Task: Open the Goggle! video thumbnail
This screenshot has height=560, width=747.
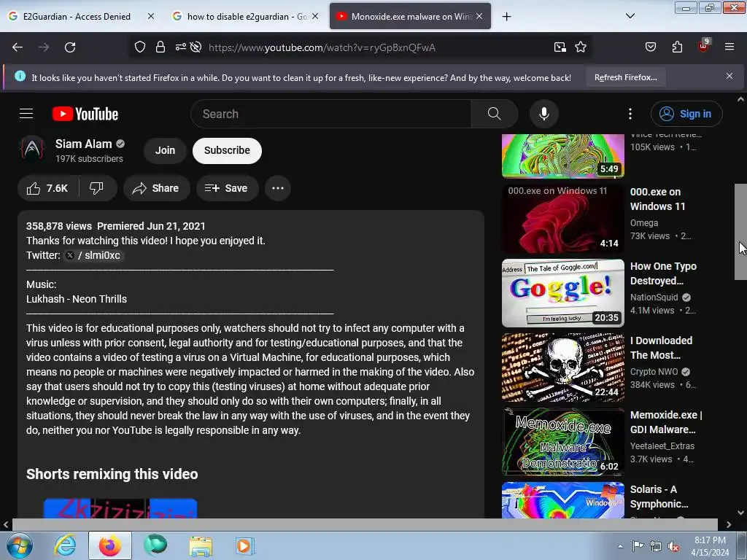Action: [x=562, y=293]
